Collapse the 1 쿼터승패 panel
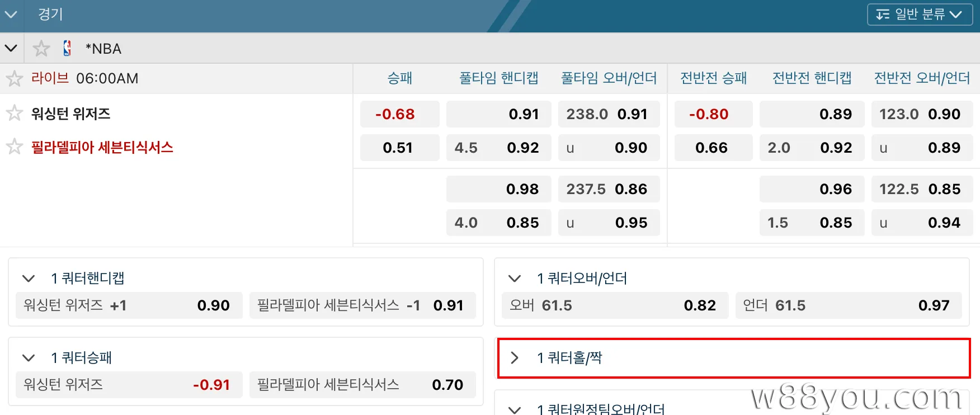Screen dimensions: 980x415 coord(29,357)
